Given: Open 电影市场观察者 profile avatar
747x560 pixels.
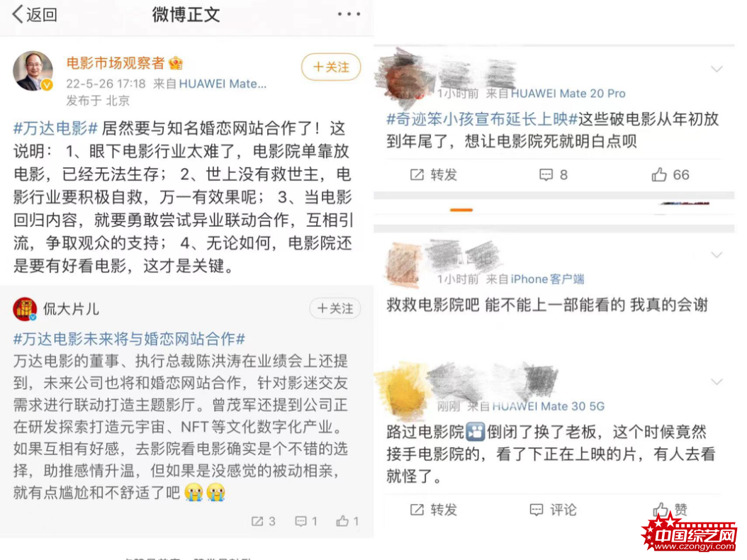Looking at the screenshot, I should click(x=33, y=71).
